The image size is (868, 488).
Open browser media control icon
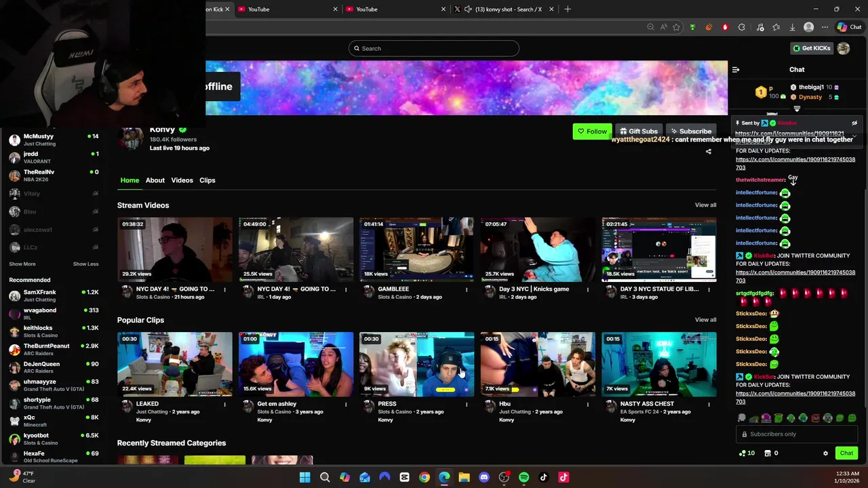point(760,27)
